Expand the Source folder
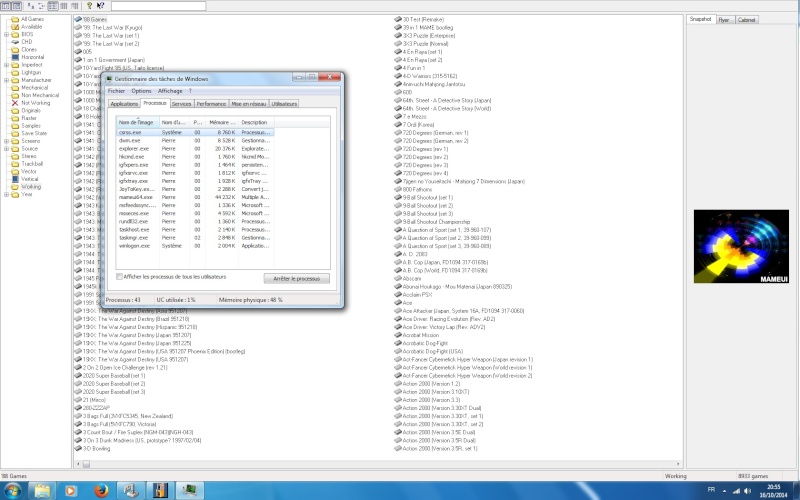 click(6, 148)
